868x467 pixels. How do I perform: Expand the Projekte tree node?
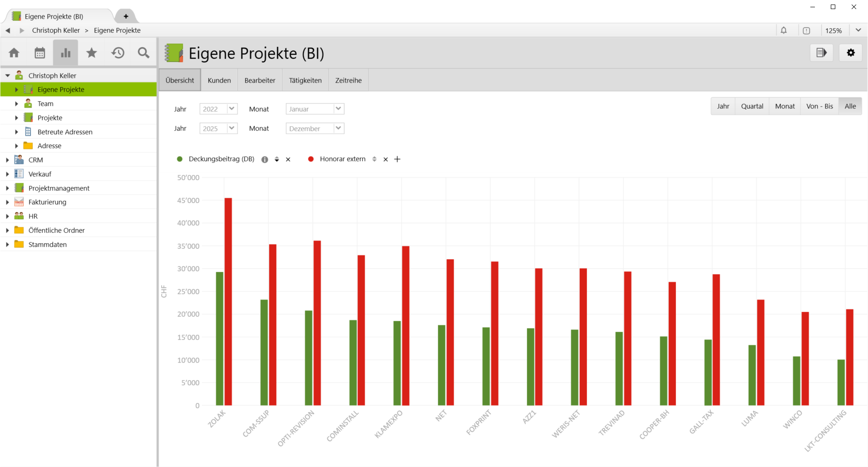click(17, 118)
